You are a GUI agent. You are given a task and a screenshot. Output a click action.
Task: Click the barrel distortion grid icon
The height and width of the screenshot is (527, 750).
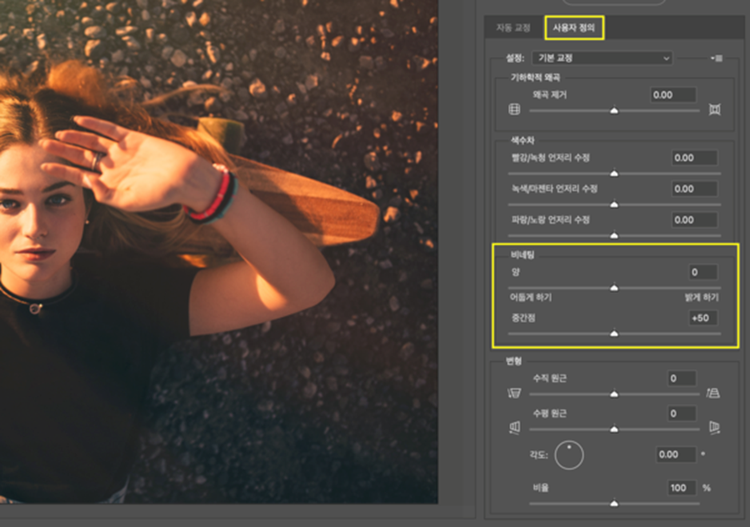tap(514, 110)
